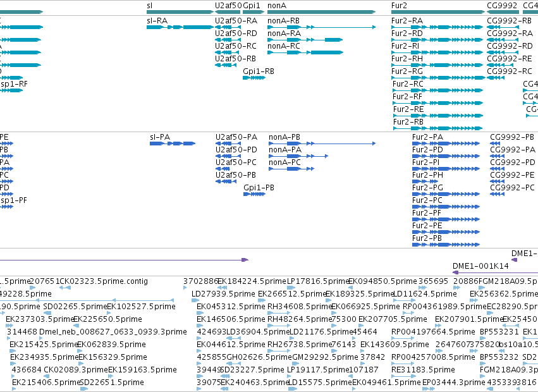This screenshot has width=538, height=392.
Task: Select EST EK184224.5prime label
Action: (x=252, y=281)
